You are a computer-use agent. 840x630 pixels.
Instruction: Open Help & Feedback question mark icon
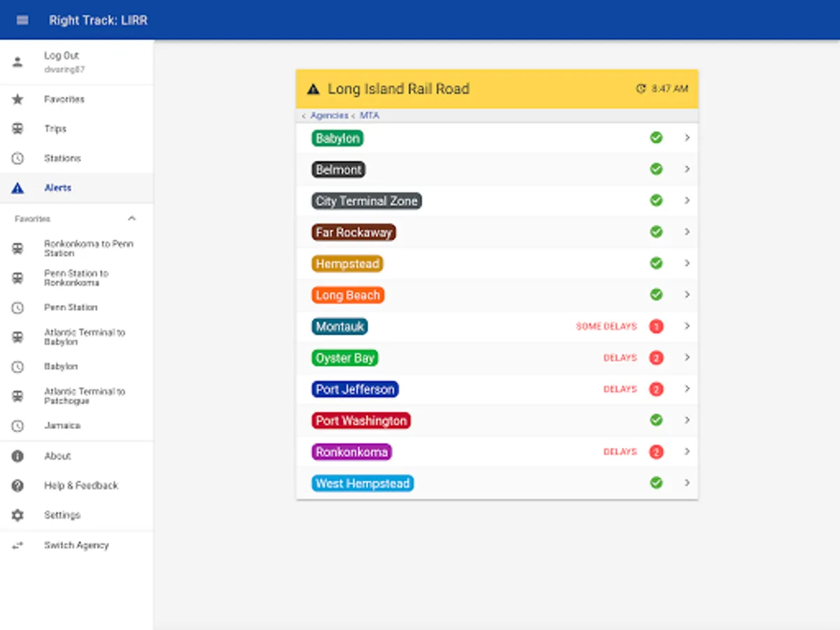tap(17, 486)
